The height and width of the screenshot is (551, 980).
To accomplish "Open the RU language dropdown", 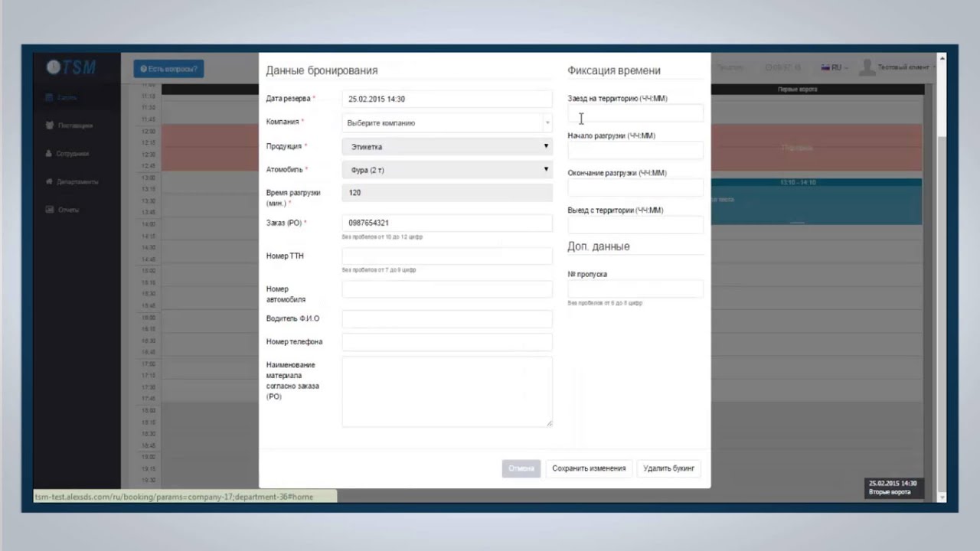I will (835, 68).
